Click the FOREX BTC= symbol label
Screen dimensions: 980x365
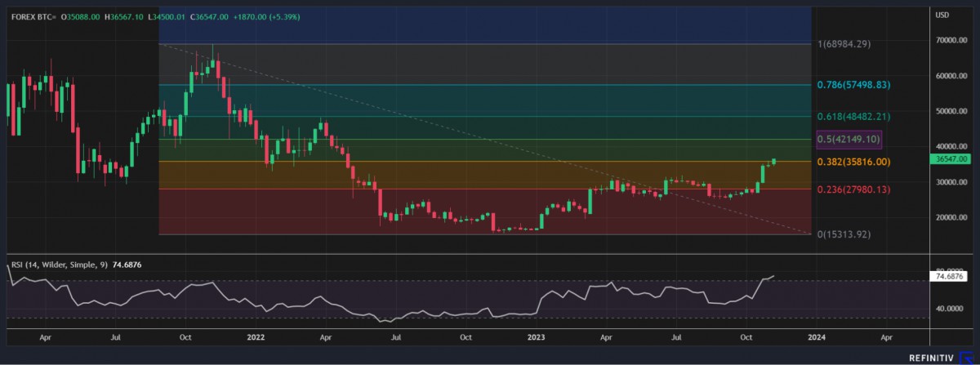30,14
